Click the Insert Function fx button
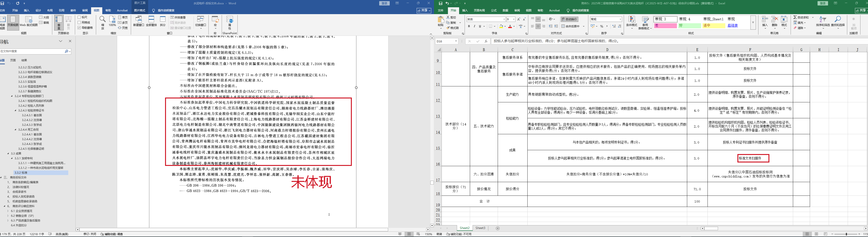Image resolution: width=868 pixels, height=237 pixels. [x=486, y=41]
